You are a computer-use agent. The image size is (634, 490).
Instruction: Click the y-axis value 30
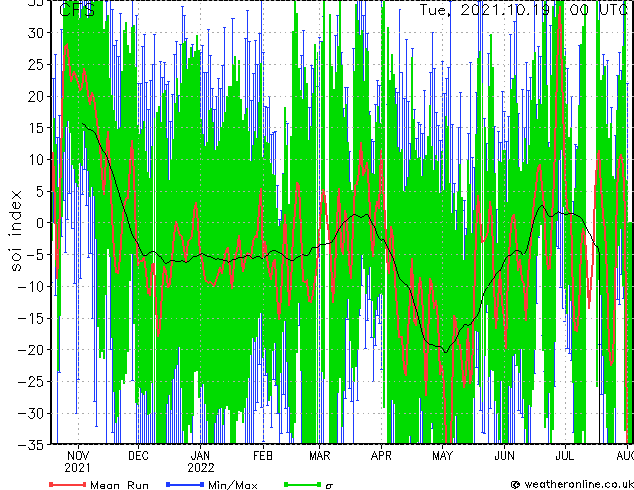point(36,33)
